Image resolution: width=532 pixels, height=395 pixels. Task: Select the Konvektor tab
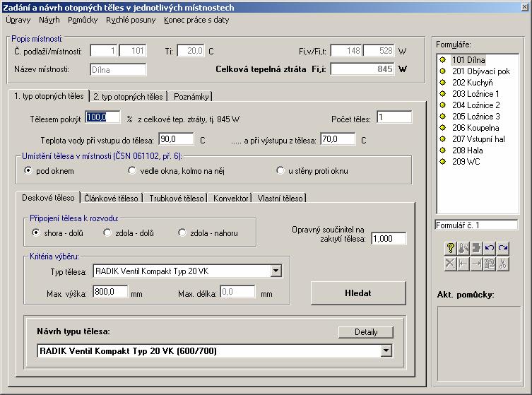coord(231,199)
